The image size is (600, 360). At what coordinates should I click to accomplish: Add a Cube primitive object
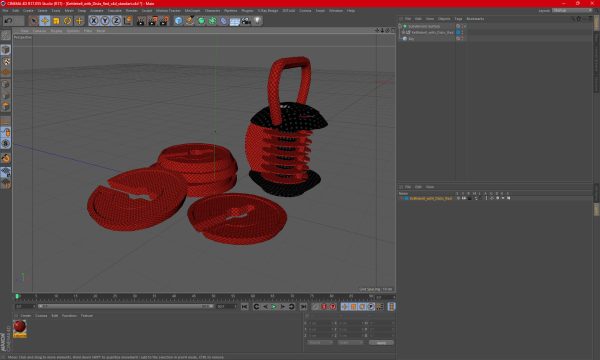coord(178,21)
